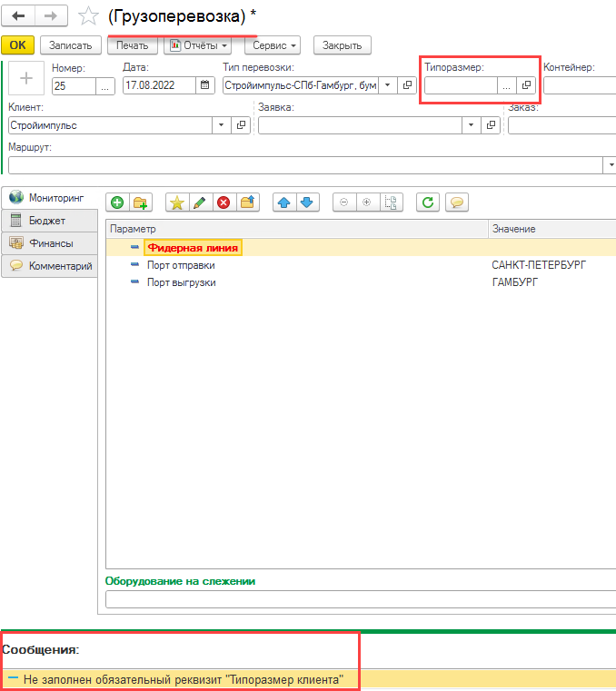Move the selected row up
The height and width of the screenshot is (691, 616).
[284, 202]
